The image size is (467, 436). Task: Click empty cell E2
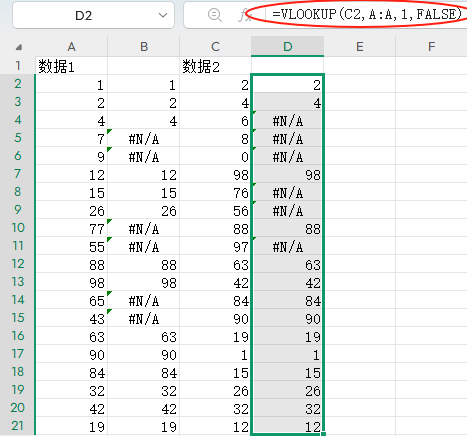point(359,84)
